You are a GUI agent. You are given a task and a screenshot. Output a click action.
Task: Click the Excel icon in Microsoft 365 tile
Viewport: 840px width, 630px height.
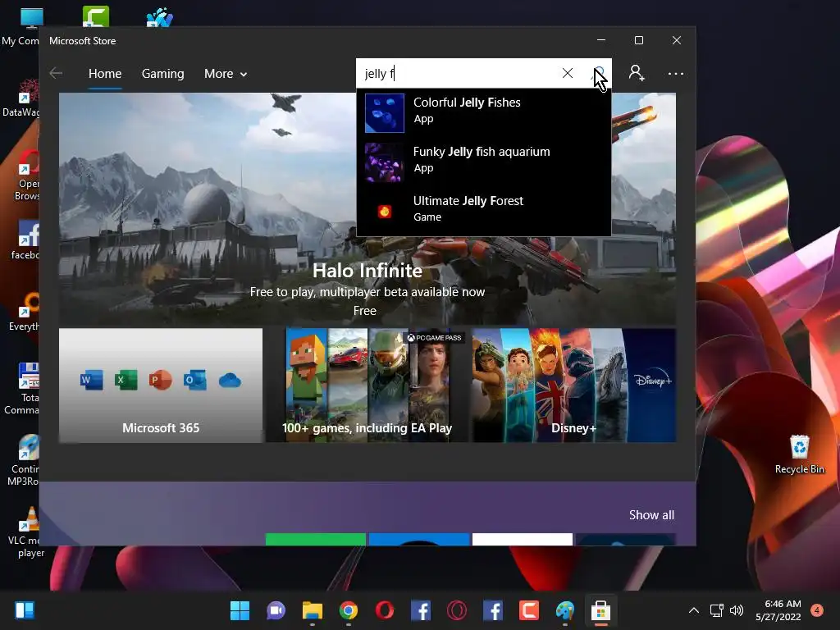126,381
